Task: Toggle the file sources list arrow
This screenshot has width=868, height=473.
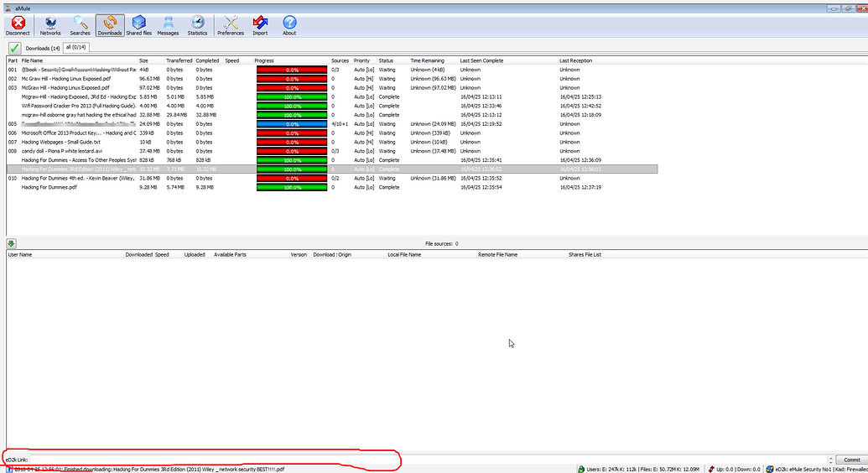Action: (x=12, y=243)
